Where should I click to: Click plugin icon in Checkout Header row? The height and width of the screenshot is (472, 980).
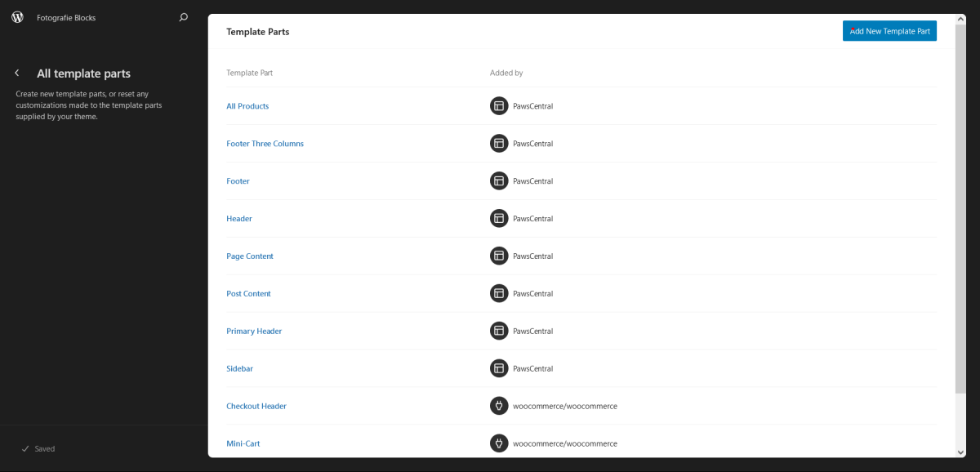click(499, 406)
